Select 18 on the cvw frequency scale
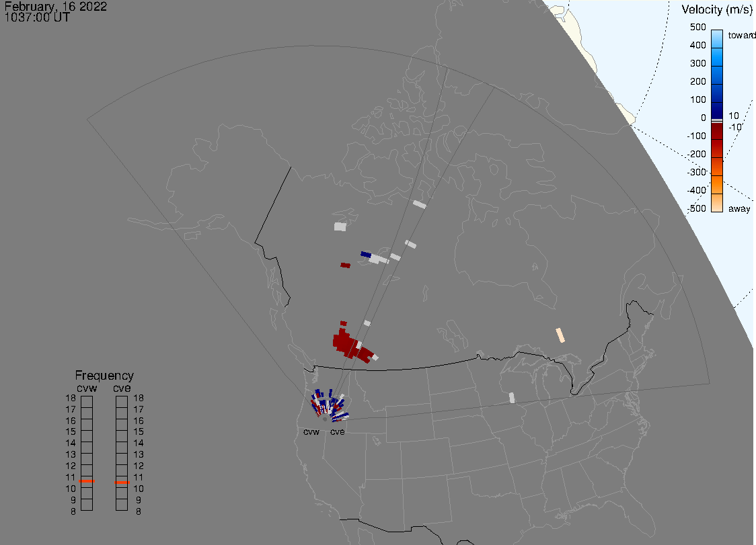This screenshot has width=756, height=545. [x=71, y=398]
